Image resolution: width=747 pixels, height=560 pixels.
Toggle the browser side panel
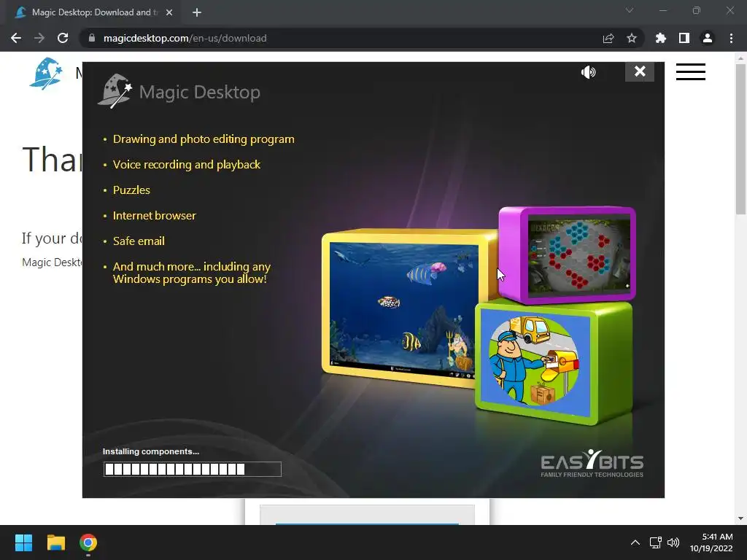684,38
